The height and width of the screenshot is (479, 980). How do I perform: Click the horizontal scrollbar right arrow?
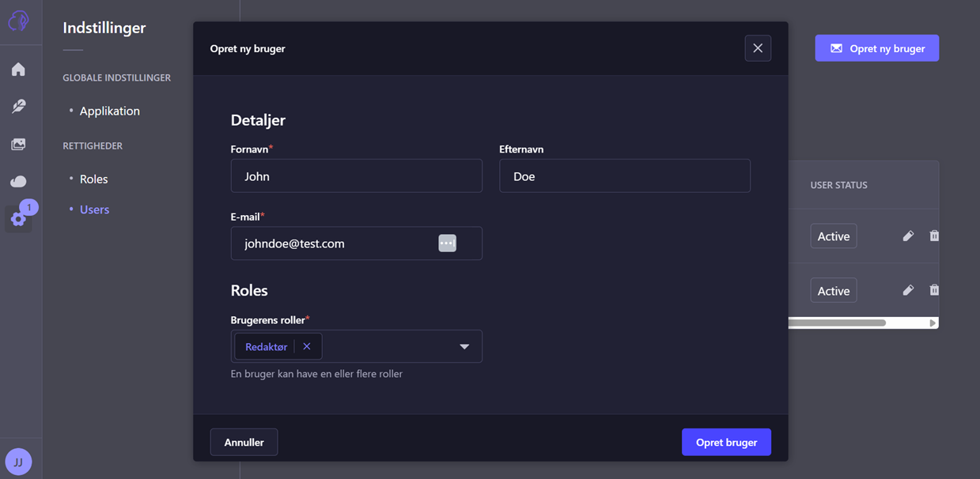click(933, 322)
